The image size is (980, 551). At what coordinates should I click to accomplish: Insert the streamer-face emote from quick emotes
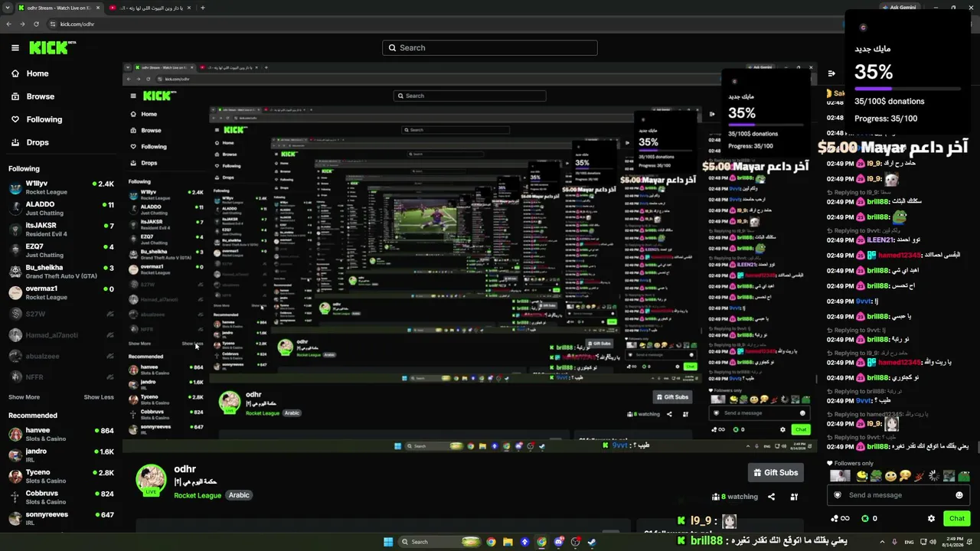coord(840,476)
